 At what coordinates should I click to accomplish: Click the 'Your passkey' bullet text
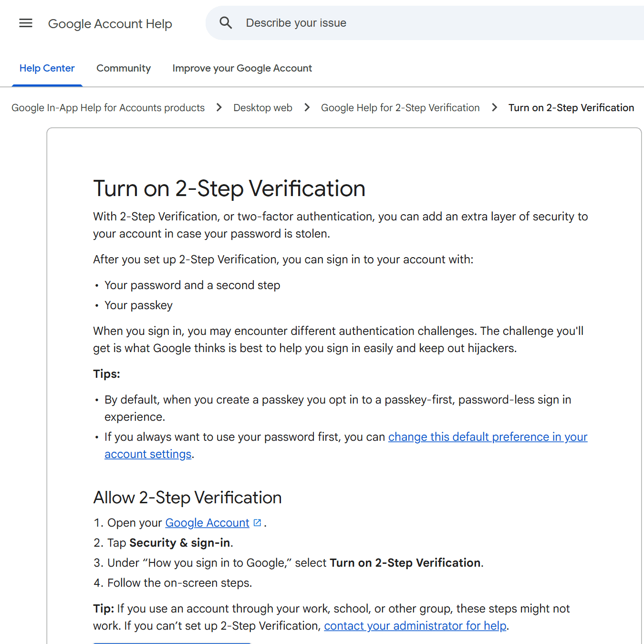tap(139, 305)
